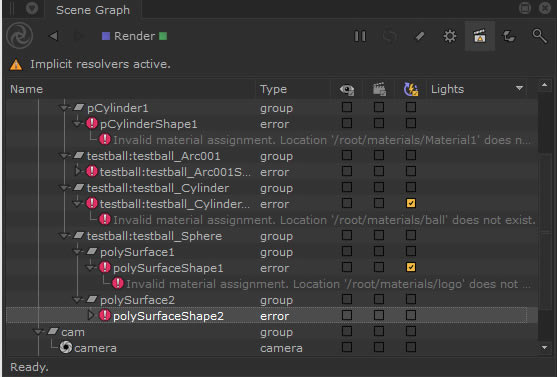557x377 pixels.
Task: Click the green square after Render
Action: (163, 36)
